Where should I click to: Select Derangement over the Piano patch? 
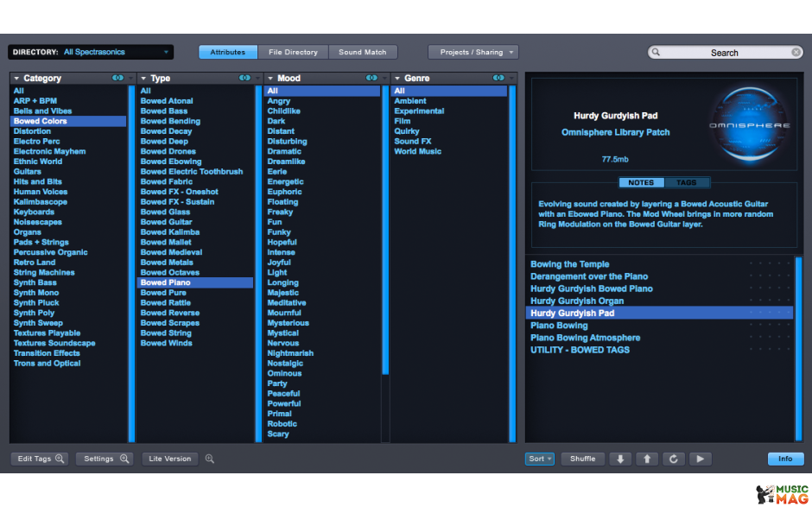[x=589, y=276]
